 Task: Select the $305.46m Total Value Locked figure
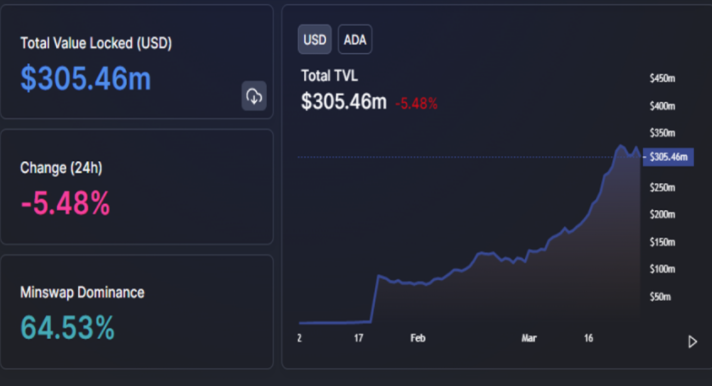[86, 79]
